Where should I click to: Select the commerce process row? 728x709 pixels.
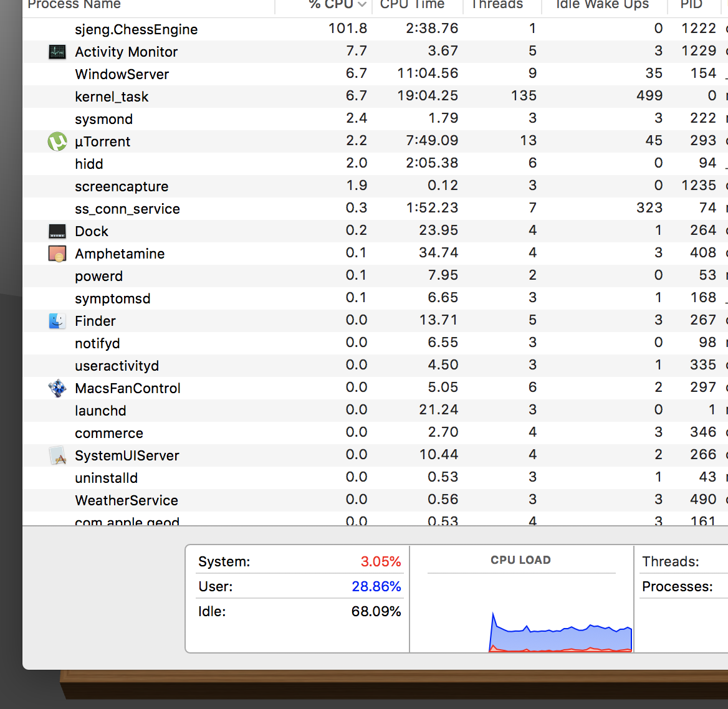click(375, 432)
